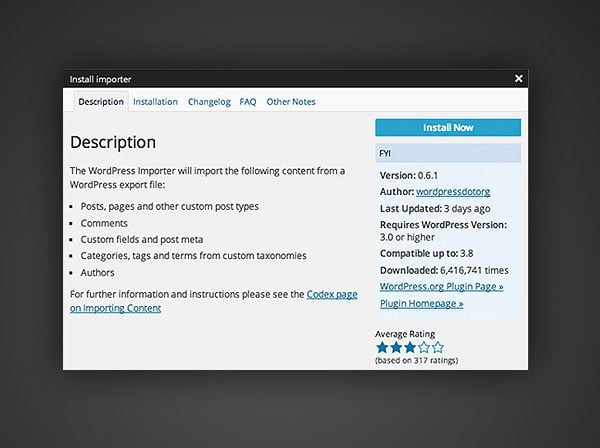Click the Requires WordPress Version text

443,231
